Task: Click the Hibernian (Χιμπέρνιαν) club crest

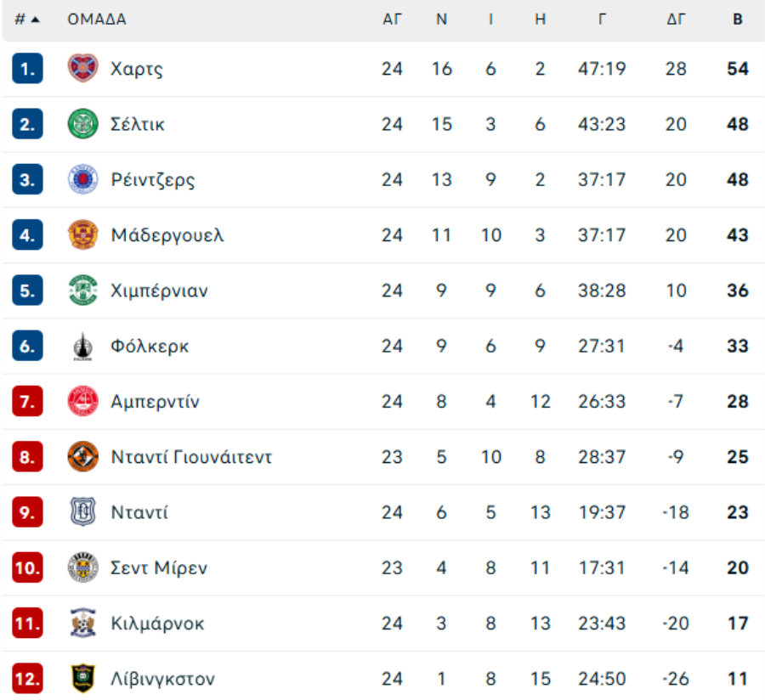Action: [x=82, y=291]
